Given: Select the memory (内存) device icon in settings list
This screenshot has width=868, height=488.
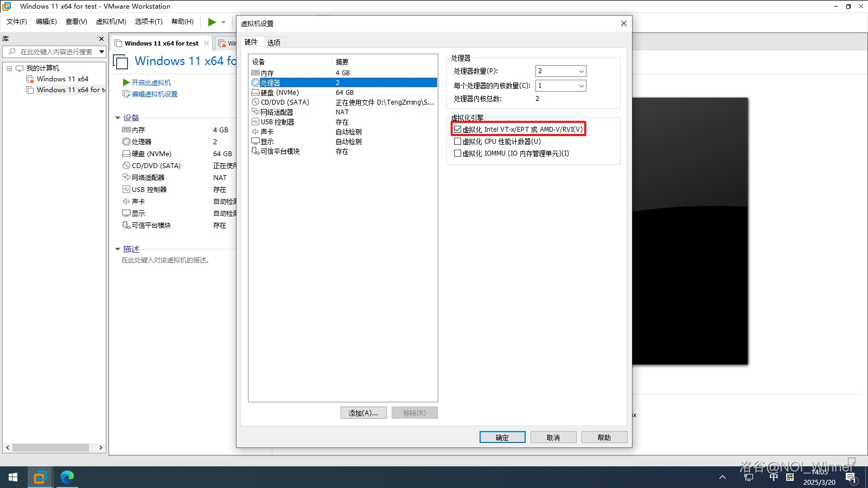Looking at the screenshot, I should pos(256,73).
